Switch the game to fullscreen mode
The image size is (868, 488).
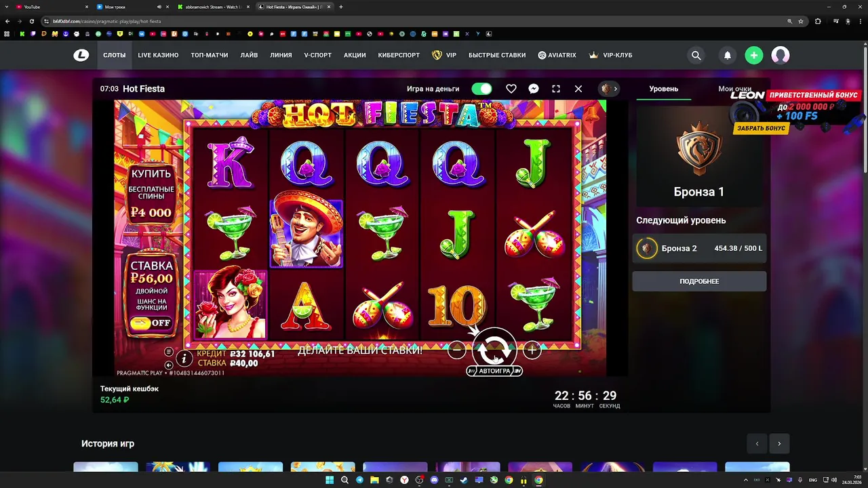[556, 89]
